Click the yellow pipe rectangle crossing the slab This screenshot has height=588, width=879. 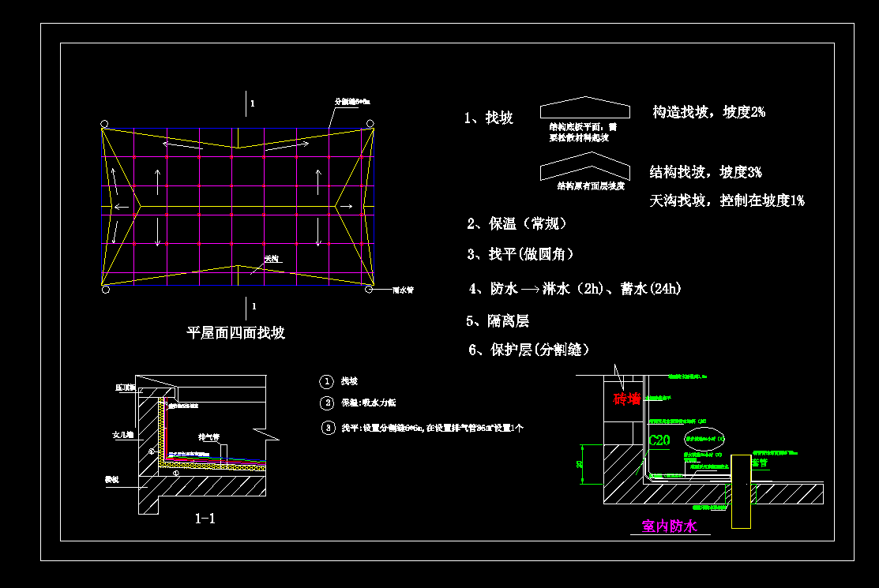point(741,490)
